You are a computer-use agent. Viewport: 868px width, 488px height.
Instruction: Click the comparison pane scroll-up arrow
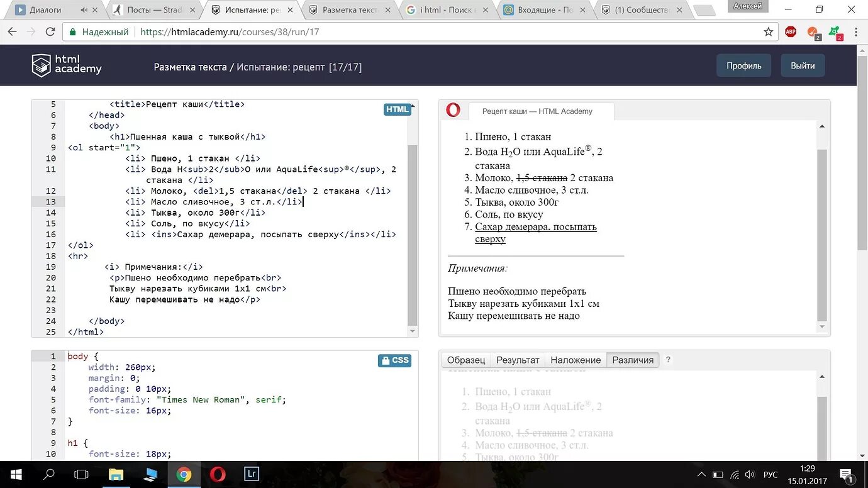[x=822, y=376]
